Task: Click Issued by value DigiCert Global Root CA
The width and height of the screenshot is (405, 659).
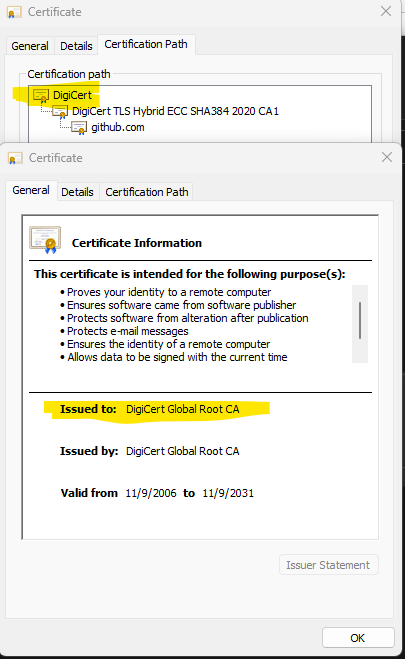Action: tap(183, 451)
